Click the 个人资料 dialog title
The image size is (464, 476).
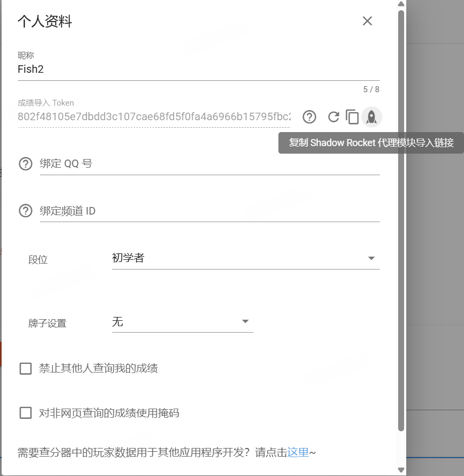point(45,22)
